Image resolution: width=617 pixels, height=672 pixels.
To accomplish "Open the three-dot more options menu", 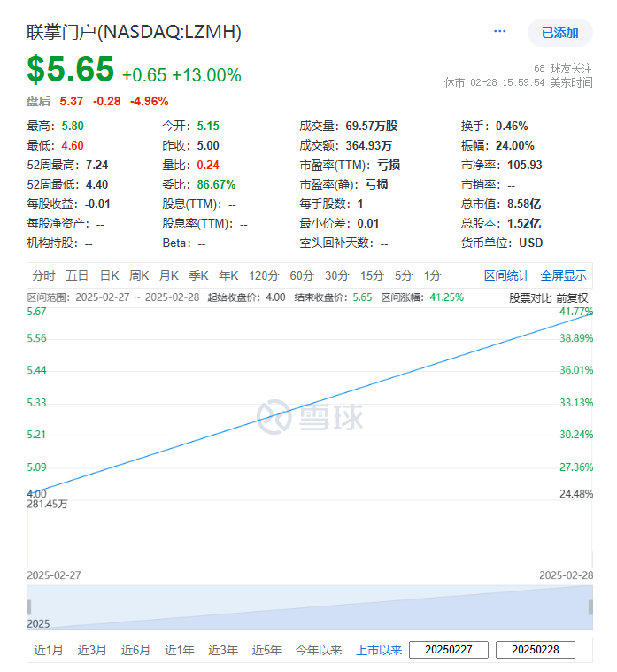I will coord(499,31).
